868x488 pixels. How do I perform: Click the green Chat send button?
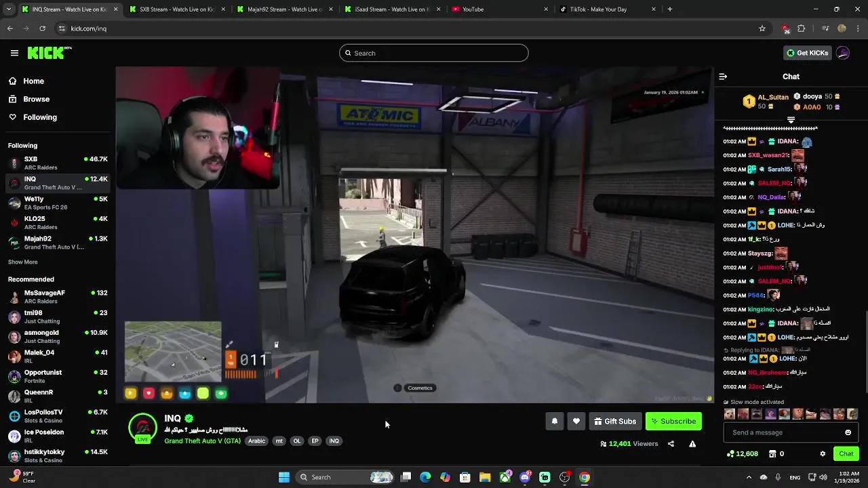tap(846, 453)
